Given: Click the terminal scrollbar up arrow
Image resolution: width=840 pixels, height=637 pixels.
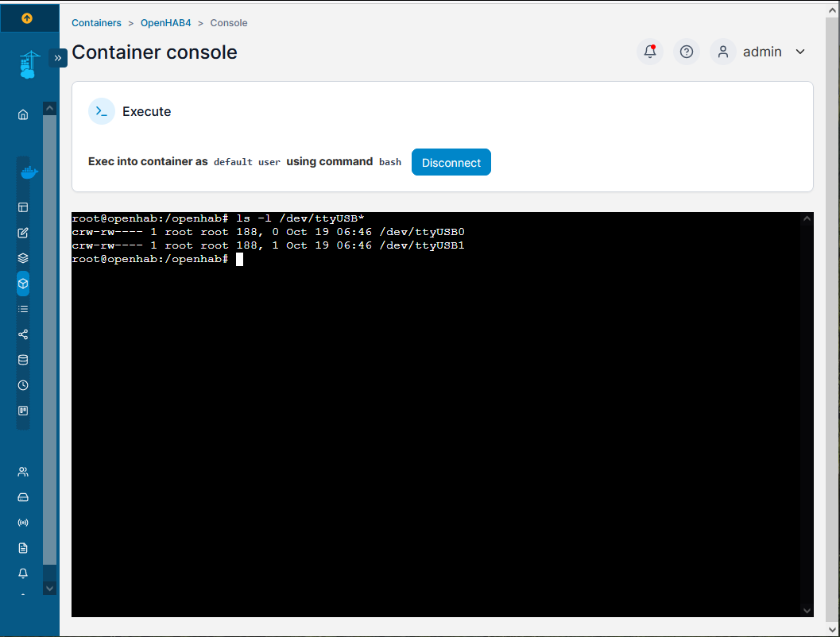Looking at the screenshot, I should point(807,218).
